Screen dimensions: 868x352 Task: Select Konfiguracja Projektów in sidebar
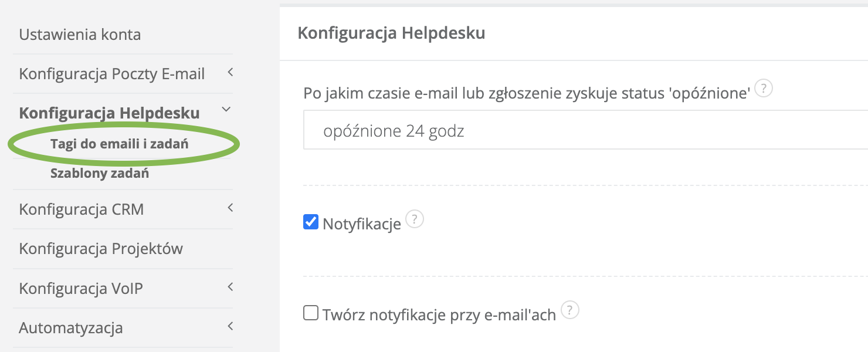tap(101, 249)
